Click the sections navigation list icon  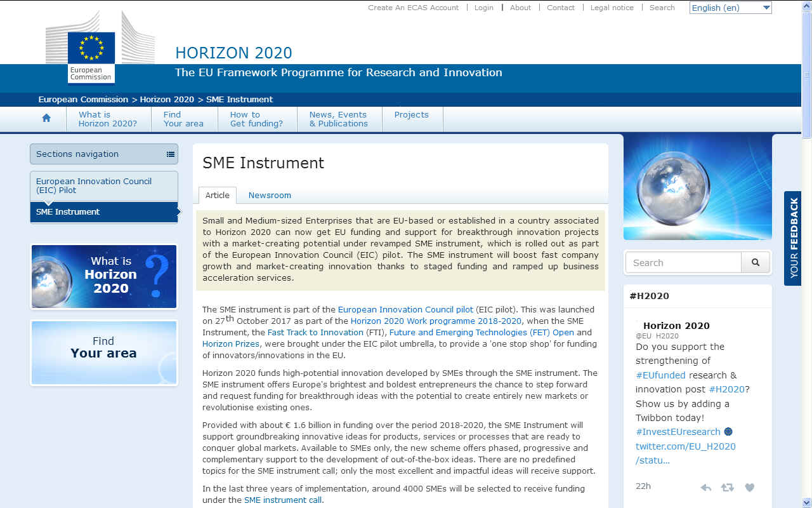(x=171, y=154)
